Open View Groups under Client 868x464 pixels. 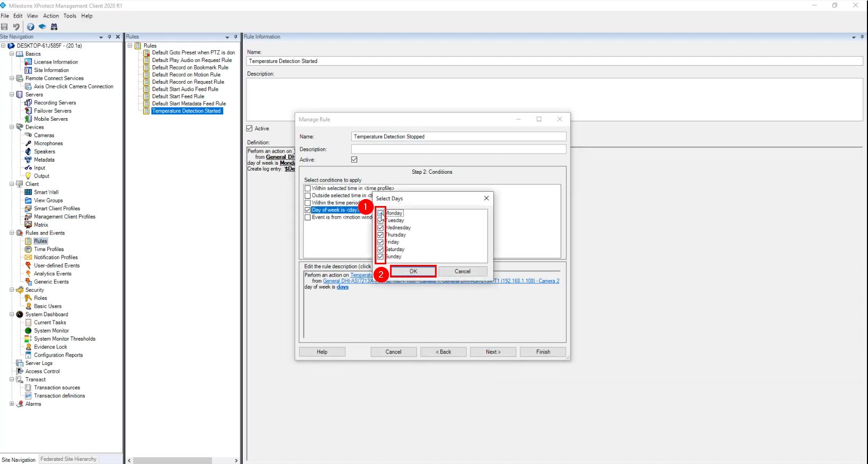coord(48,201)
